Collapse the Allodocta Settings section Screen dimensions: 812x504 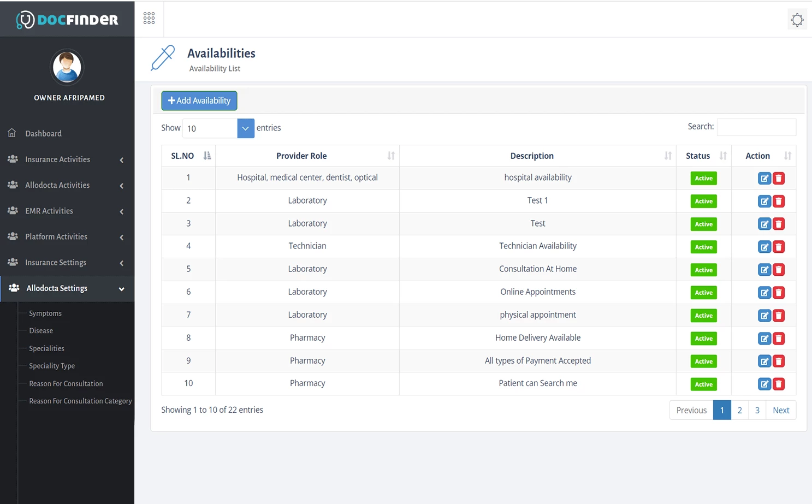tap(56, 288)
